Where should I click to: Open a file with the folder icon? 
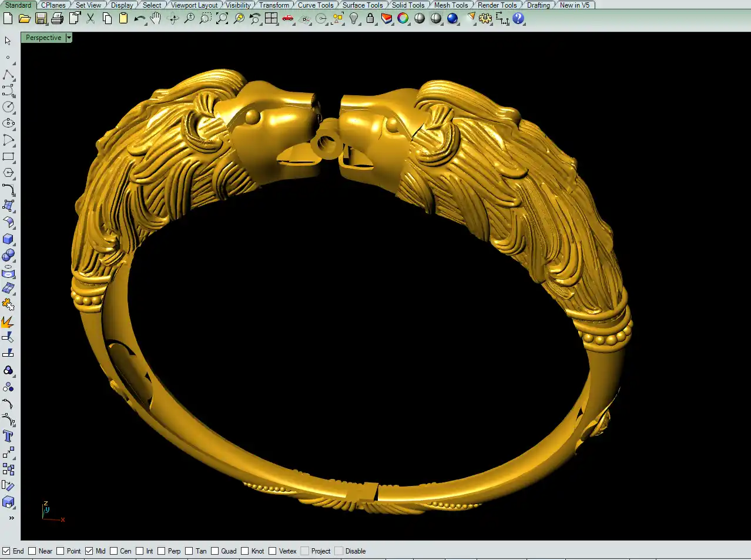[x=24, y=18]
